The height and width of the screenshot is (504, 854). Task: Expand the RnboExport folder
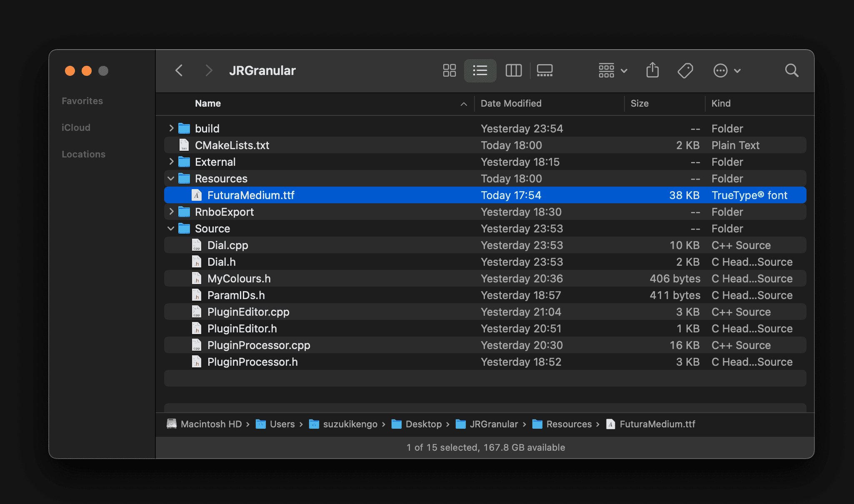point(171,212)
